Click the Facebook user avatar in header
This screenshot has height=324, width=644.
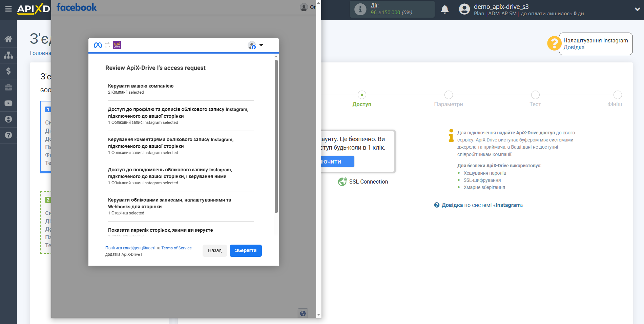(x=304, y=7)
